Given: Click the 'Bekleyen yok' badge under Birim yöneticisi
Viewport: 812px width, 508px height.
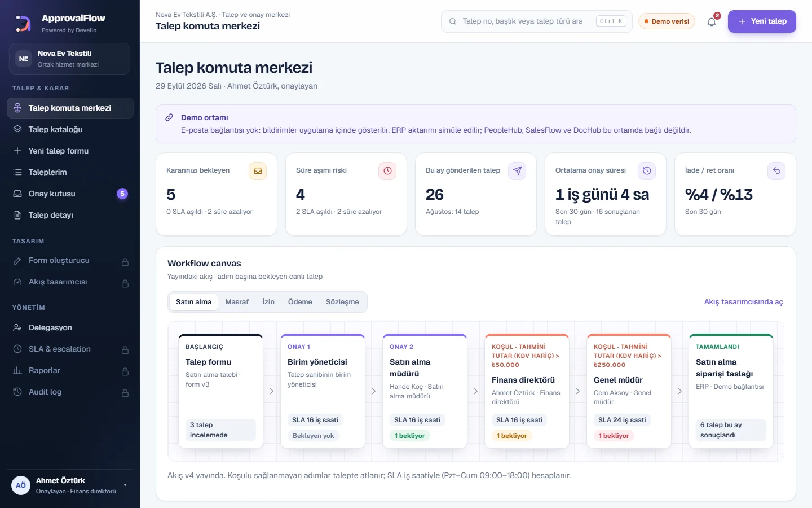Looking at the screenshot, I should coord(314,436).
